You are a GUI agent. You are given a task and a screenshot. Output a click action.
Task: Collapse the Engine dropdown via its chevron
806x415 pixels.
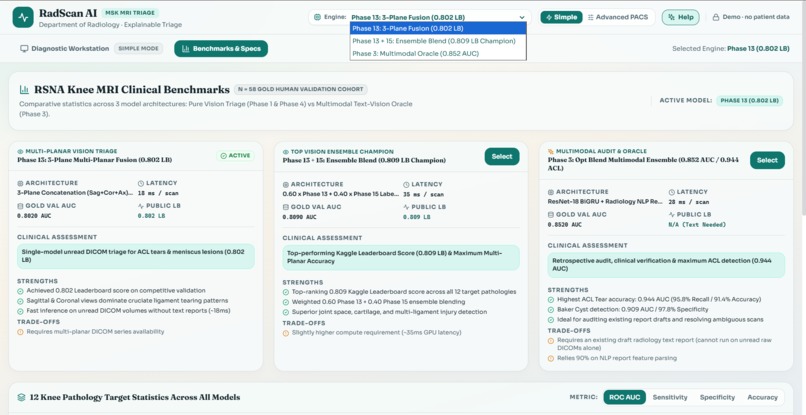click(x=522, y=17)
